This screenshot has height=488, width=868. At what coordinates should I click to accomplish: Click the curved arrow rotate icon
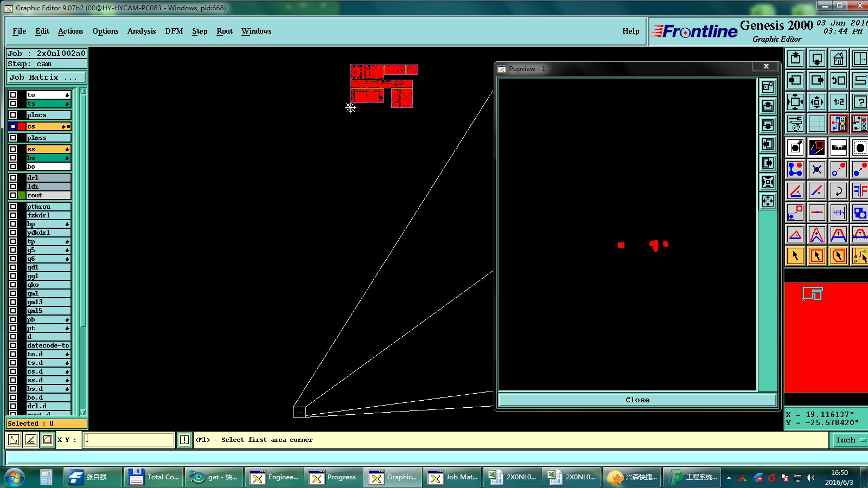click(x=839, y=191)
